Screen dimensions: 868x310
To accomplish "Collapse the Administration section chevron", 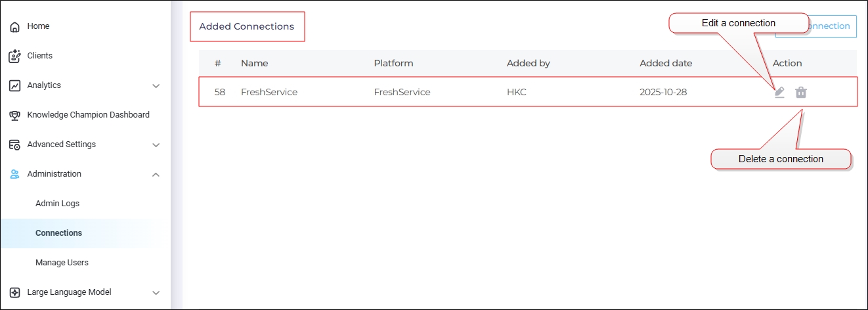I will point(156,174).
